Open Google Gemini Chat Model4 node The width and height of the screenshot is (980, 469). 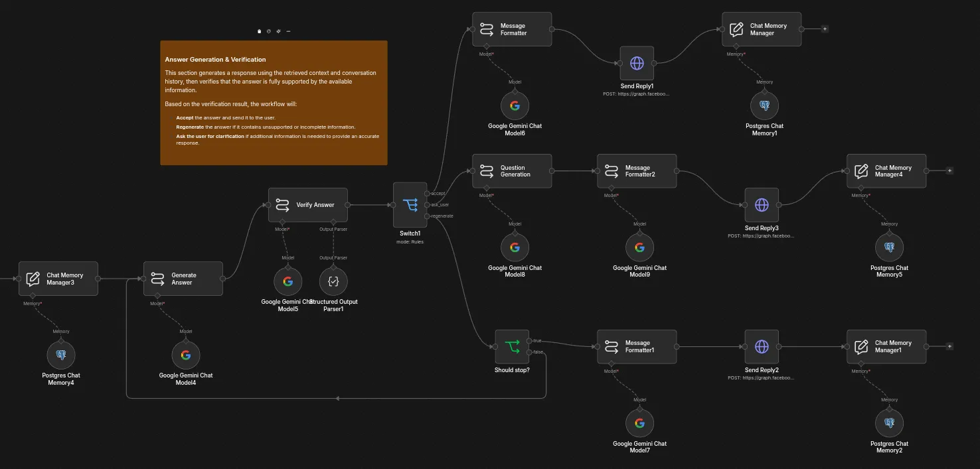pyautogui.click(x=186, y=355)
